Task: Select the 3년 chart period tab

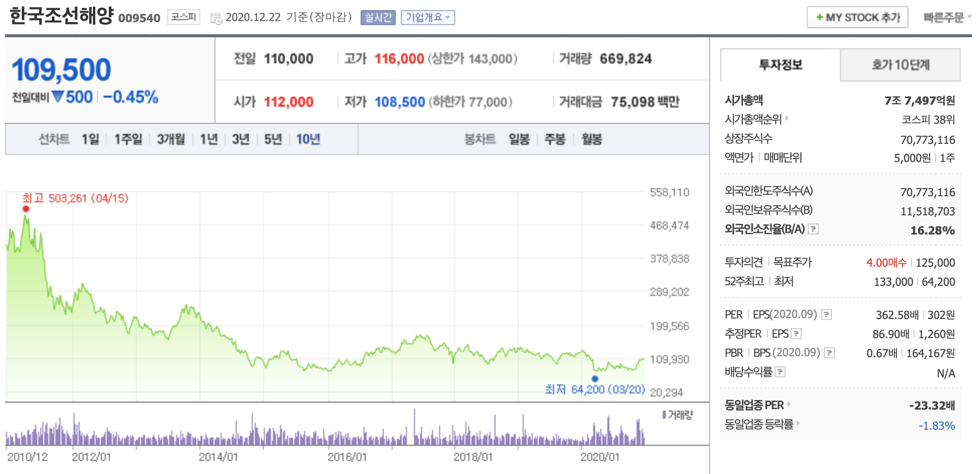Action: (241, 139)
